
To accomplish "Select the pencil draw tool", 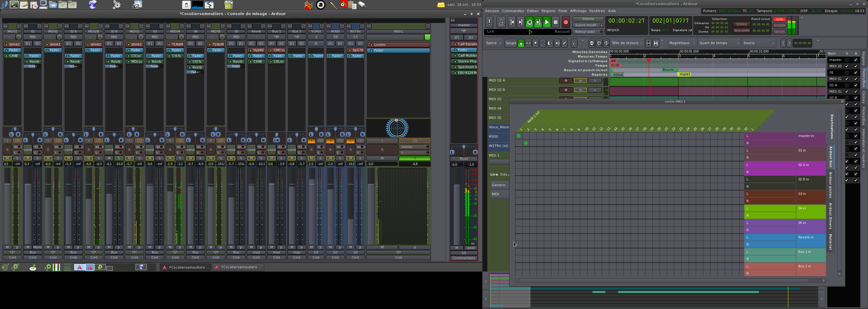I will pyautogui.click(x=565, y=43).
